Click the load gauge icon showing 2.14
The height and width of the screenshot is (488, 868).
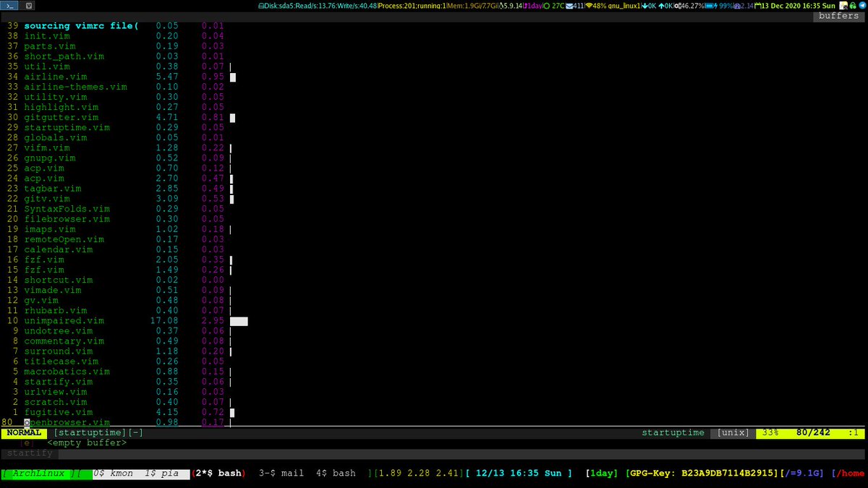739,6
